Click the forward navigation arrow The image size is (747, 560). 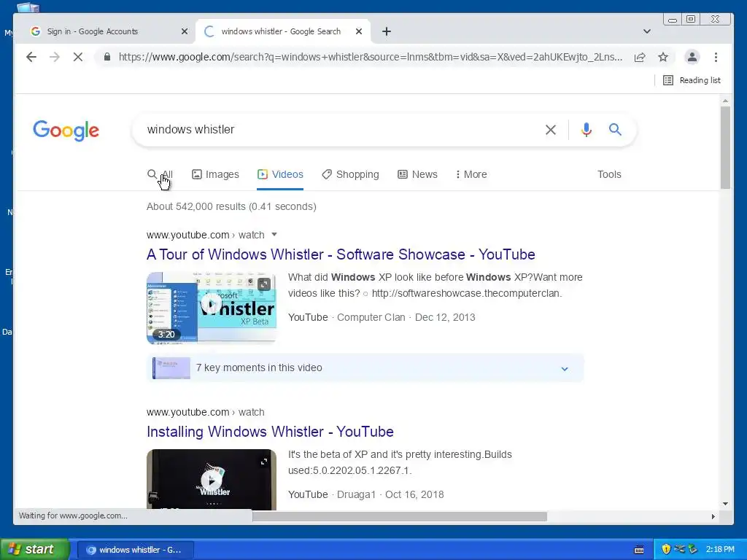(54, 57)
